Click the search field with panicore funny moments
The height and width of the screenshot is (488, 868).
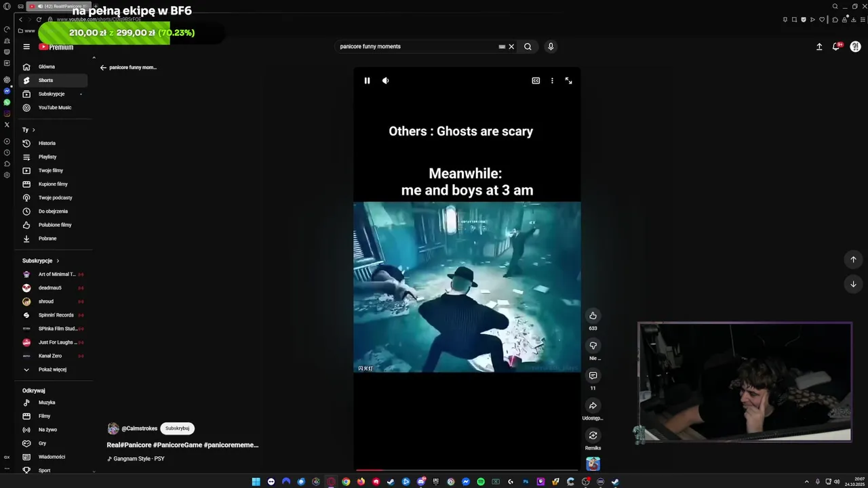tap(417, 47)
